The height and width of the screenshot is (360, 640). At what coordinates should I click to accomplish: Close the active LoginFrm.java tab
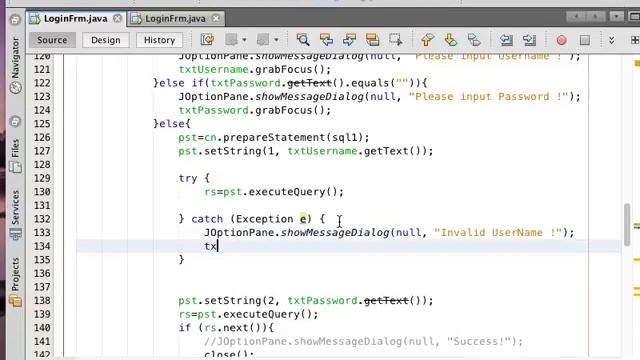[x=117, y=18]
